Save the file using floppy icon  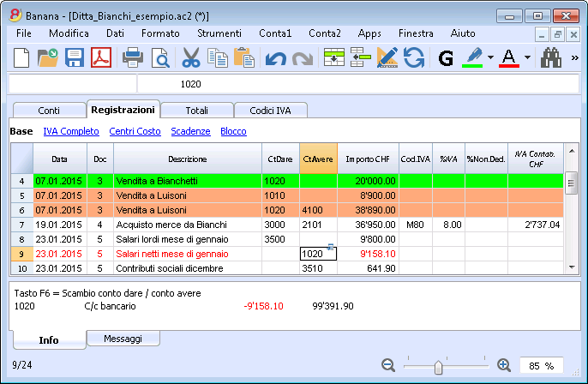pyautogui.click(x=75, y=58)
